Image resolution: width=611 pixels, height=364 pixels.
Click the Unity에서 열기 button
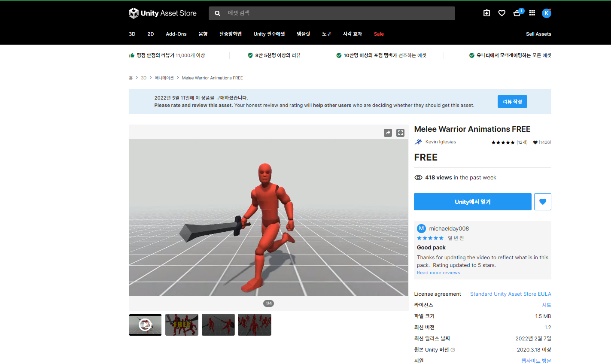point(473,202)
